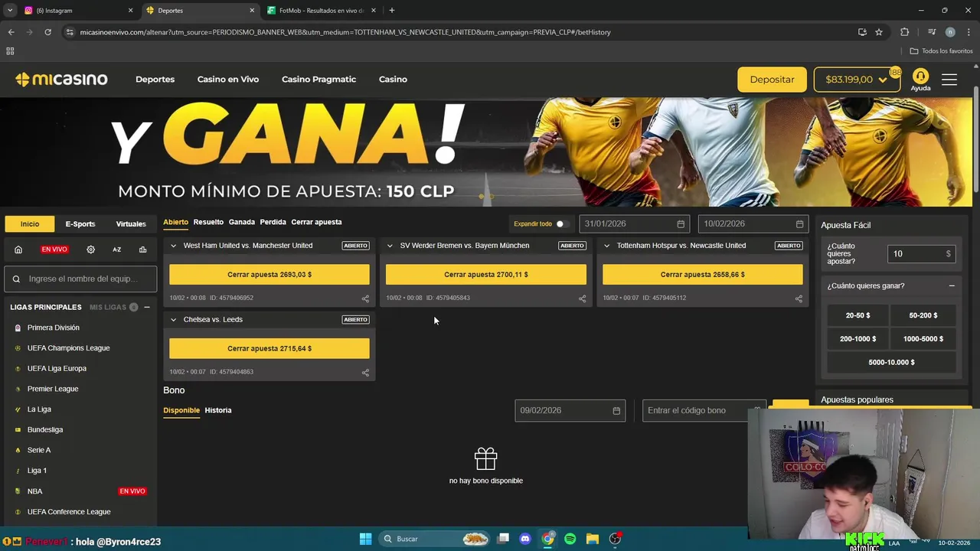The image size is (980, 551).
Task: Switch to the FotMob browser tab
Action: click(x=320, y=11)
